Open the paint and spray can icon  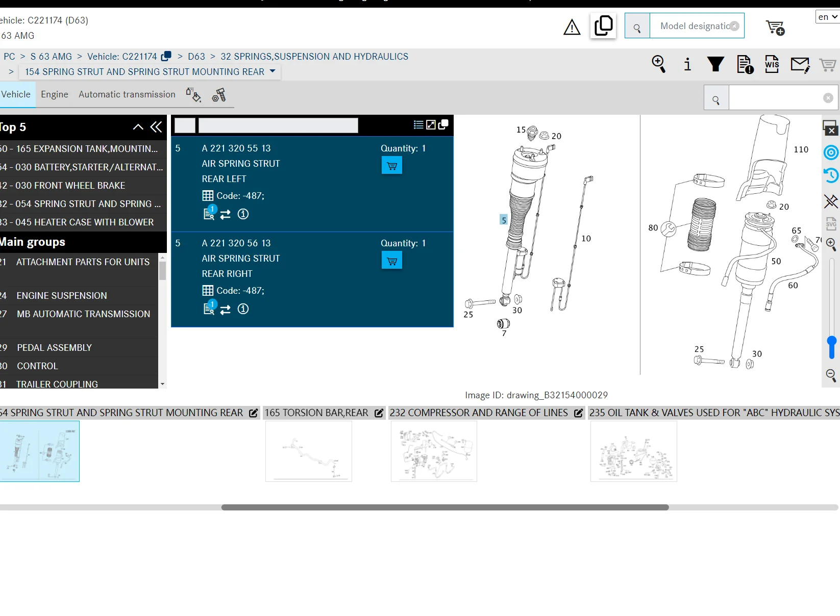click(193, 95)
